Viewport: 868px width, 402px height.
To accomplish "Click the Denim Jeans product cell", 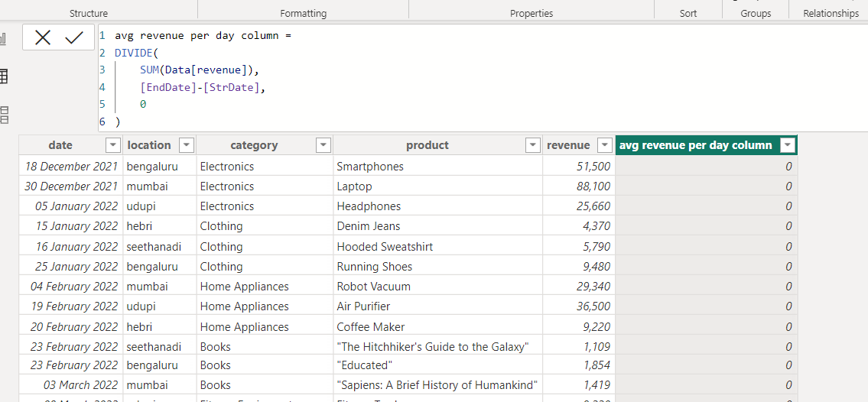I will coord(438,226).
